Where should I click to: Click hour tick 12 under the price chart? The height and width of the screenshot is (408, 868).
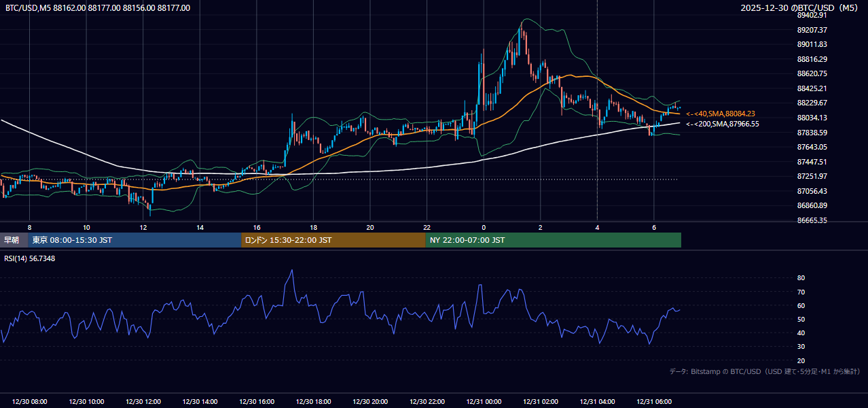click(x=143, y=227)
